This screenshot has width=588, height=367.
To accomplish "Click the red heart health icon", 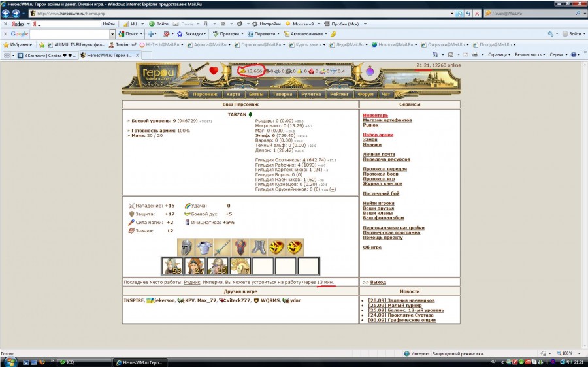I will tap(214, 71).
